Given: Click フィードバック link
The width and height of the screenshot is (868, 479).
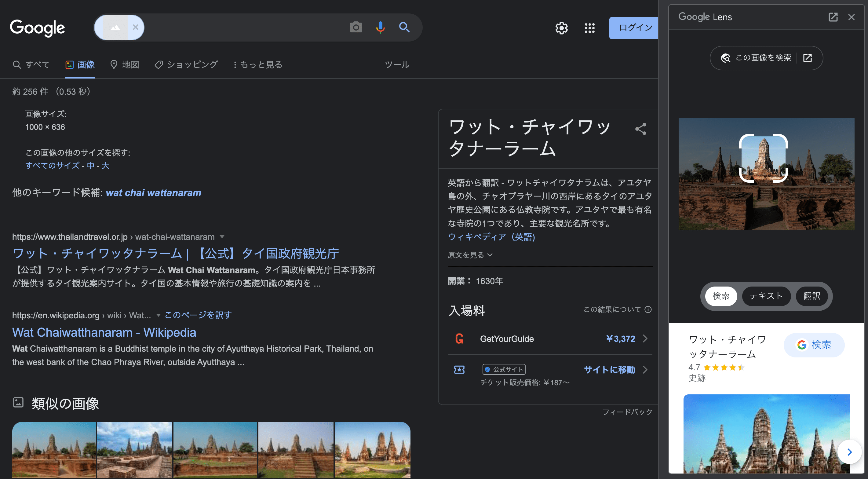Looking at the screenshot, I should coord(627,412).
